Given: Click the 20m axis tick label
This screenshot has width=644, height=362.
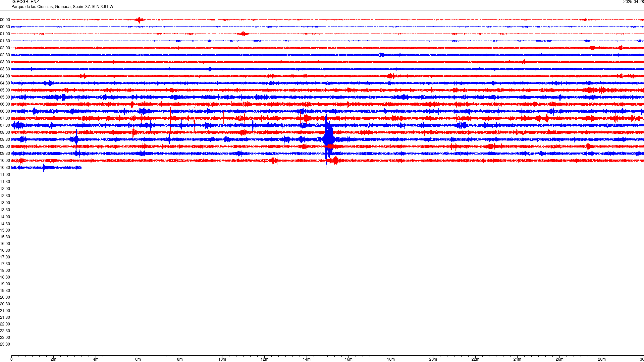Looking at the screenshot, I should click(433, 359).
